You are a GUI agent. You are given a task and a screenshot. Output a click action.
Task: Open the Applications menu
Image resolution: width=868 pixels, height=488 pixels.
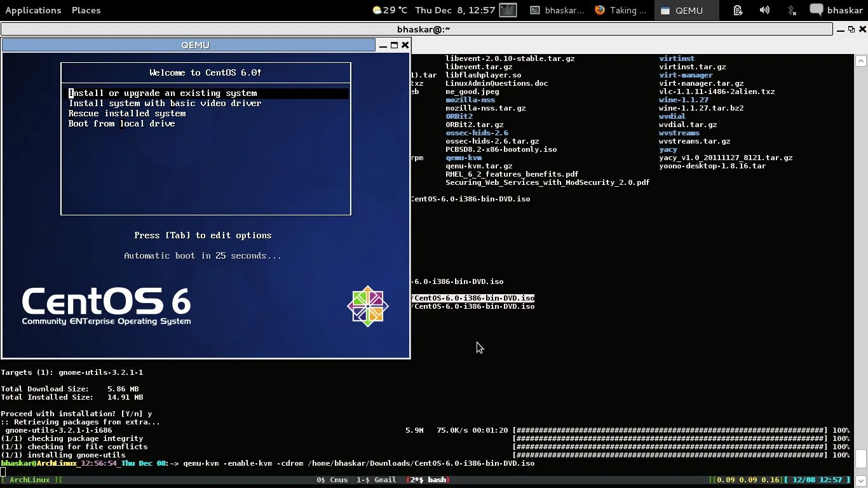point(33,10)
